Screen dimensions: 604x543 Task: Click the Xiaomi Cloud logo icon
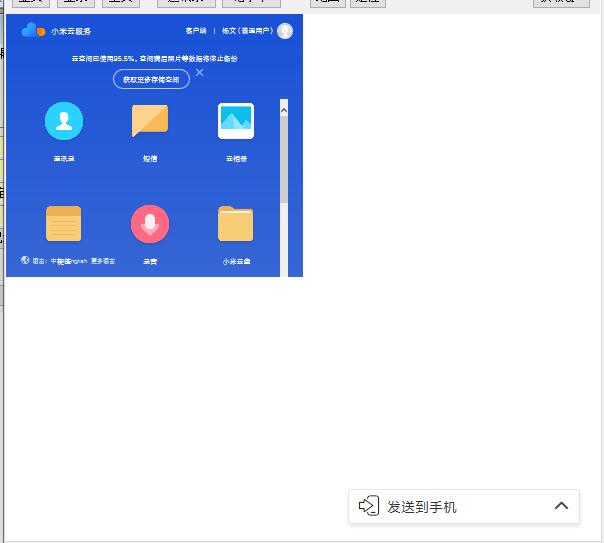point(34,30)
